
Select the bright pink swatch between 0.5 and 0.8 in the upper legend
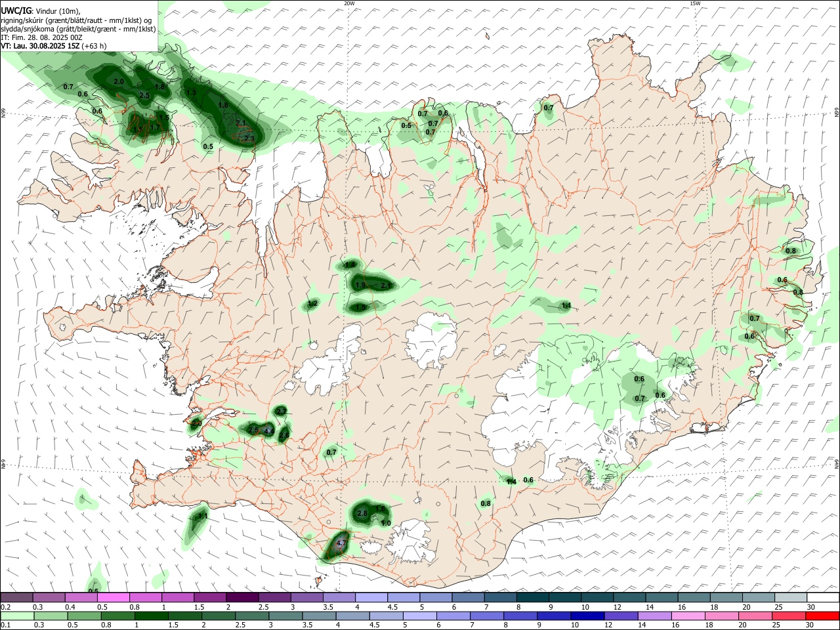point(113,597)
